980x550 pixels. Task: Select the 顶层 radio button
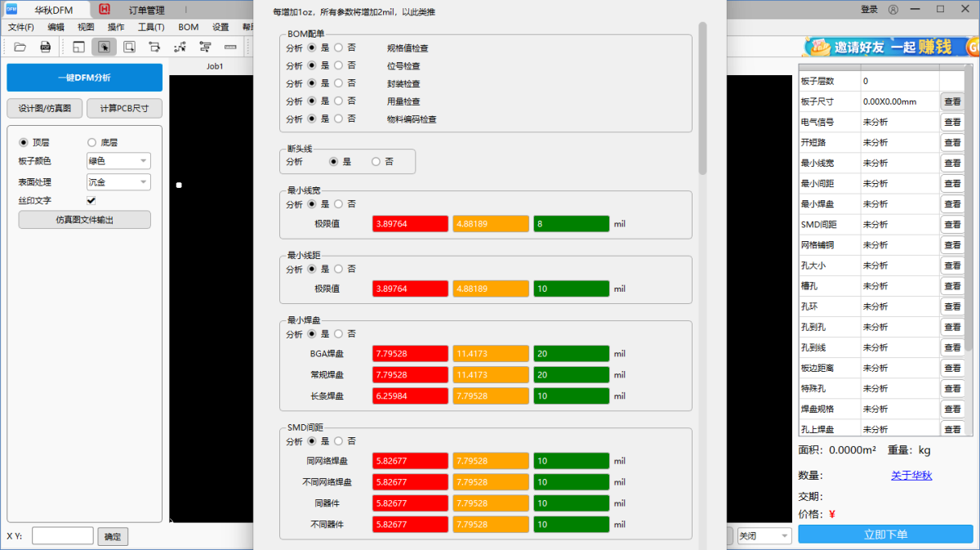23,142
